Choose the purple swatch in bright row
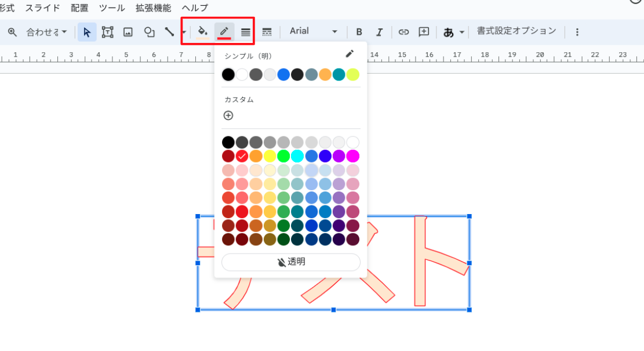The width and height of the screenshot is (644, 351). (x=339, y=156)
